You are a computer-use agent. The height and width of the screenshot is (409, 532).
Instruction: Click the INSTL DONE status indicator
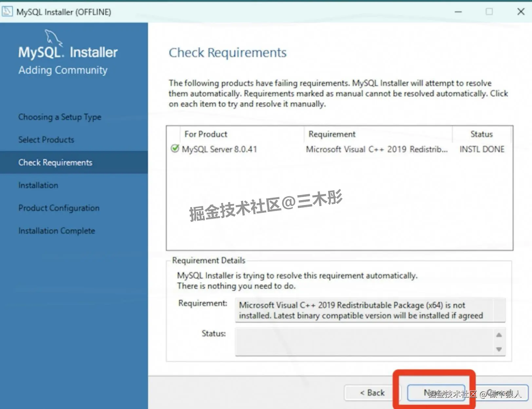482,149
